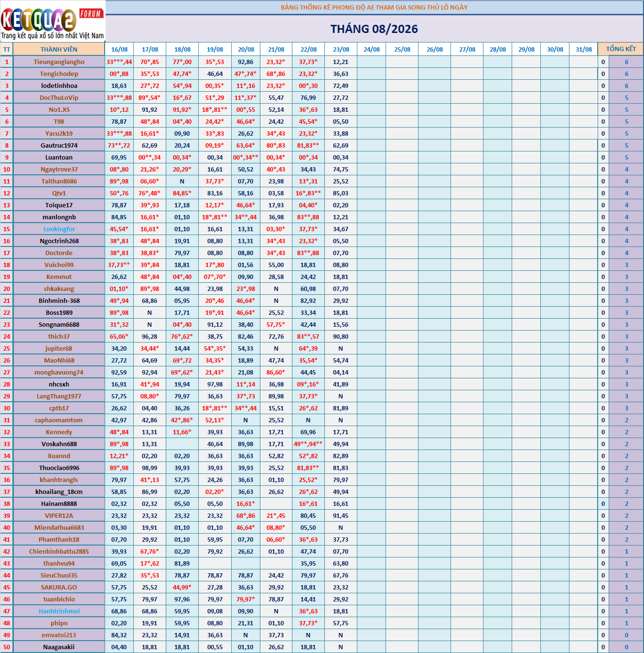Image resolution: width=644 pixels, height=653 pixels.
Task: Click member name jupiter68
Action: (59, 348)
